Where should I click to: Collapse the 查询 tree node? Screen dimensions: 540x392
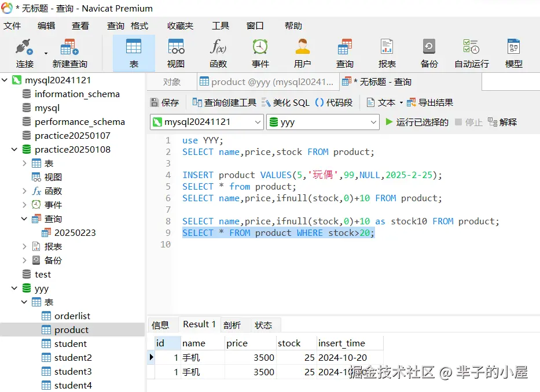click(x=24, y=219)
